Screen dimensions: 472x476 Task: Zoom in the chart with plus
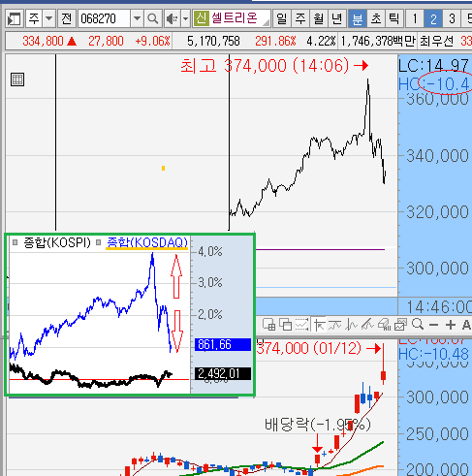click(451, 325)
